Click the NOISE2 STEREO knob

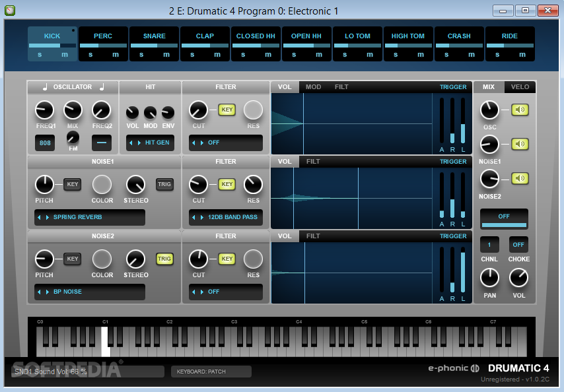click(x=135, y=259)
